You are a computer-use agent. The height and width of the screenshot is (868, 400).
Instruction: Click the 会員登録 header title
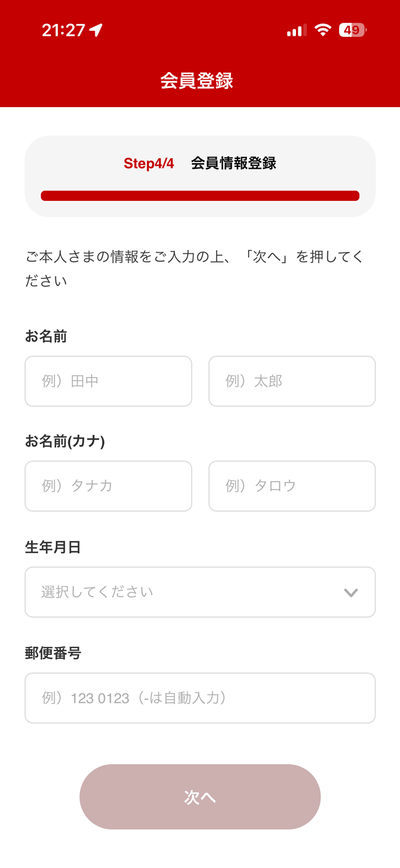pyautogui.click(x=197, y=81)
